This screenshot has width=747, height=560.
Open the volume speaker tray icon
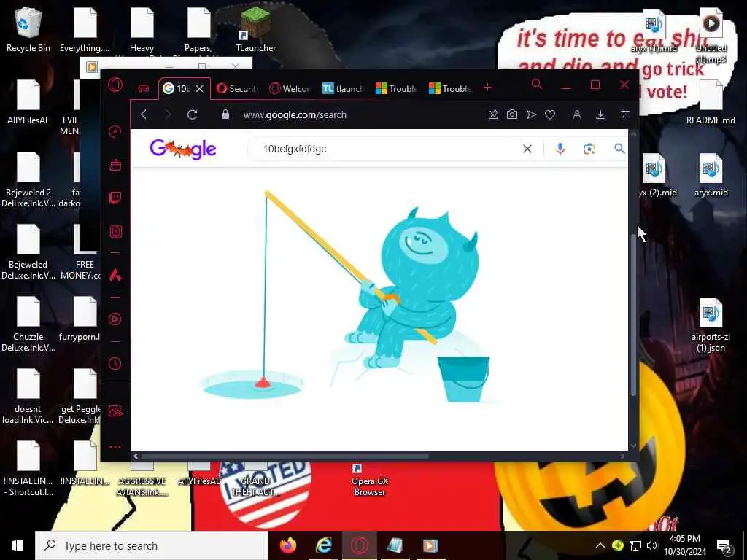[x=652, y=545]
